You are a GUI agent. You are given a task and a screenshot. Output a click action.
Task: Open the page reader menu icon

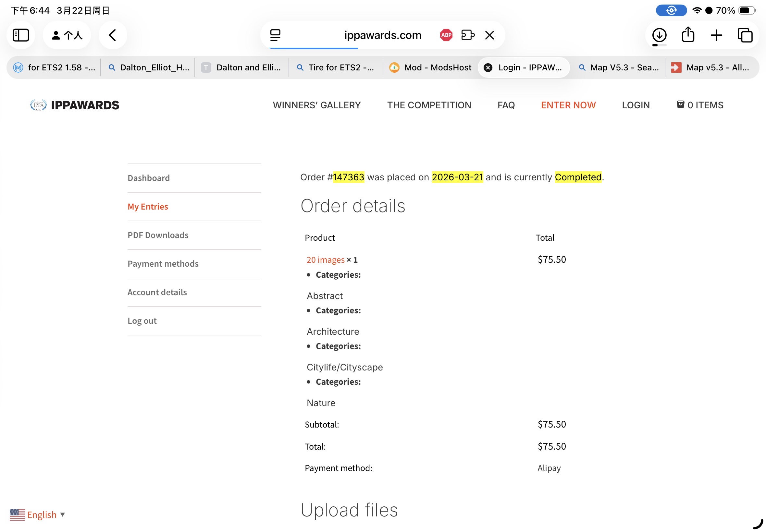coord(275,35)
